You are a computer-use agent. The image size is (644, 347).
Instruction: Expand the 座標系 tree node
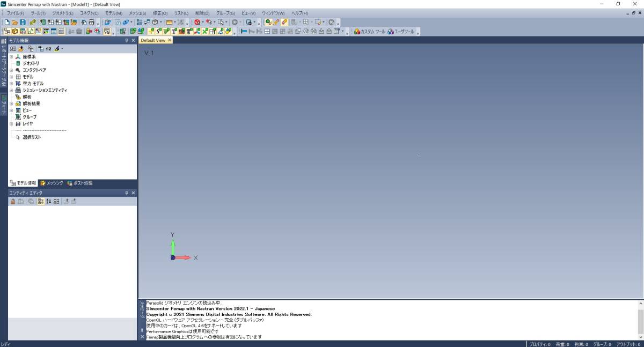tap(11, 57)
